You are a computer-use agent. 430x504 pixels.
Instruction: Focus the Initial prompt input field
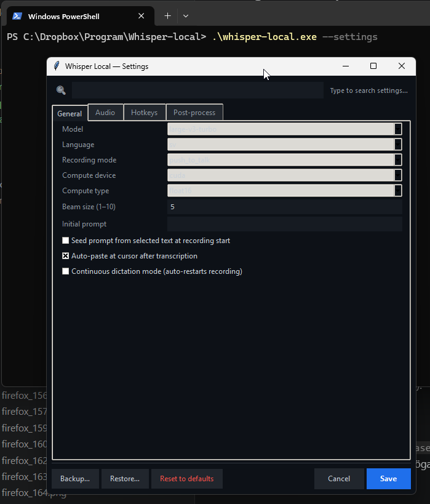point(285,224)
